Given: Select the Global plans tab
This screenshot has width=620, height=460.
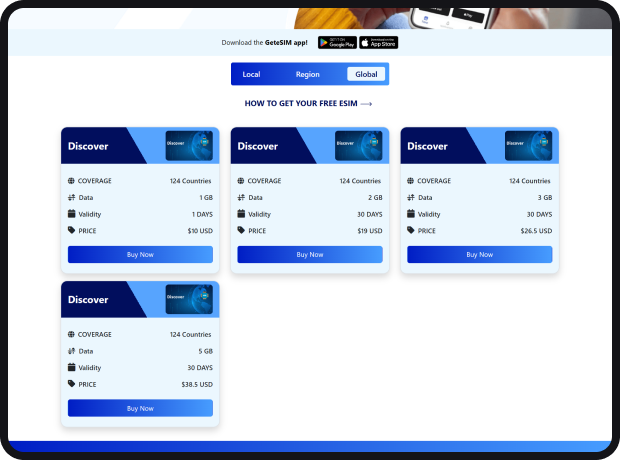Looking at the screenshot, I should click(x=366, y=74).
